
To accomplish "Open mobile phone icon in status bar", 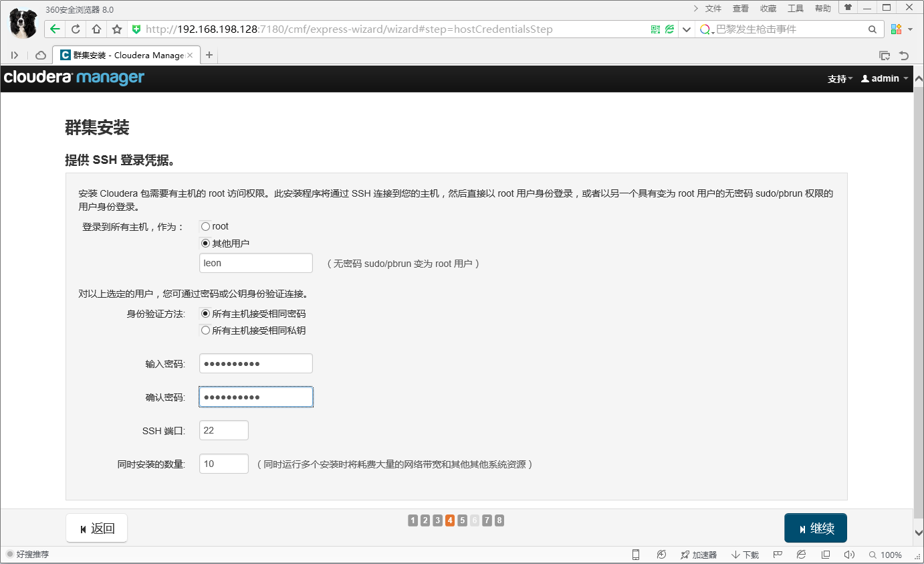I will (636, 555).
